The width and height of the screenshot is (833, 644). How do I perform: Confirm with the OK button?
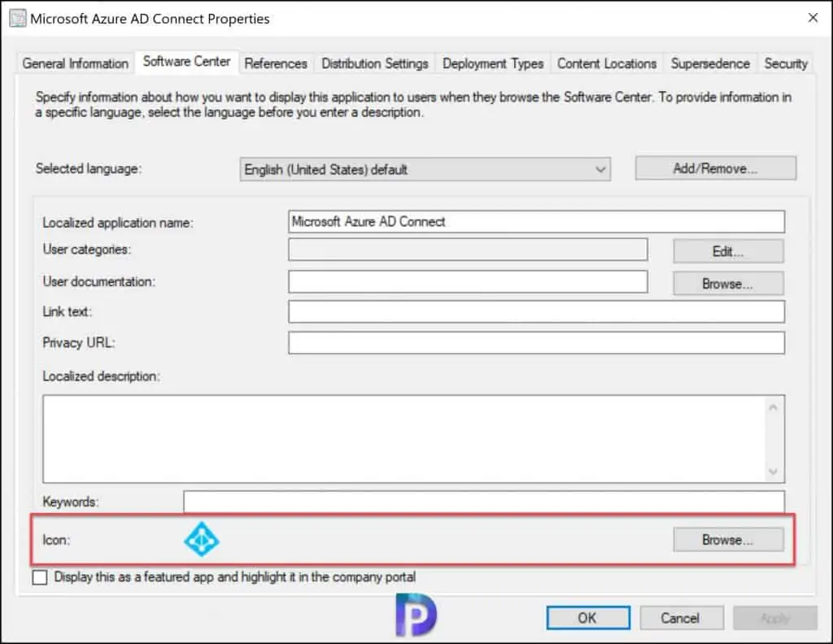[588, 618]
